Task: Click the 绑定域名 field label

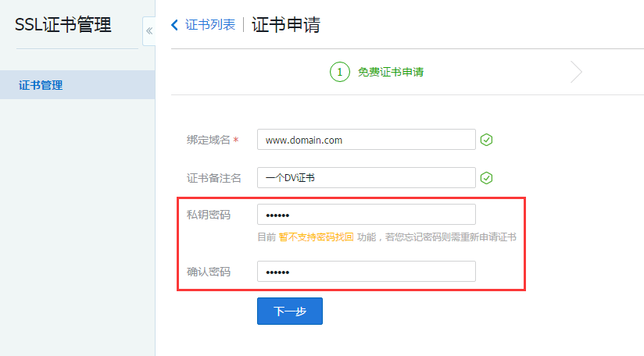Action: 208,140
